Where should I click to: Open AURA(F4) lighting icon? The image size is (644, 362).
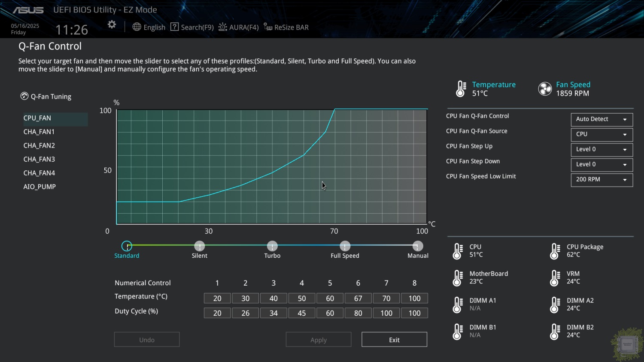pyautogui.click(x=222, y=27)
